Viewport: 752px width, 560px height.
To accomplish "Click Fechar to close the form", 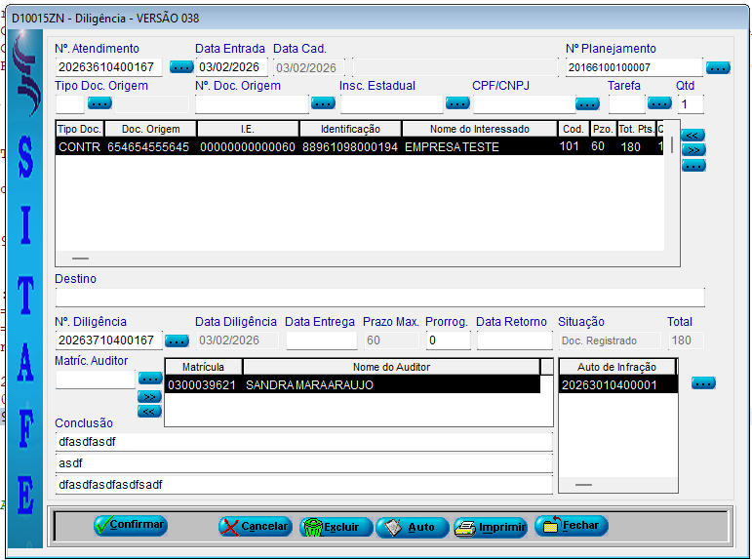I will [571, 526].
